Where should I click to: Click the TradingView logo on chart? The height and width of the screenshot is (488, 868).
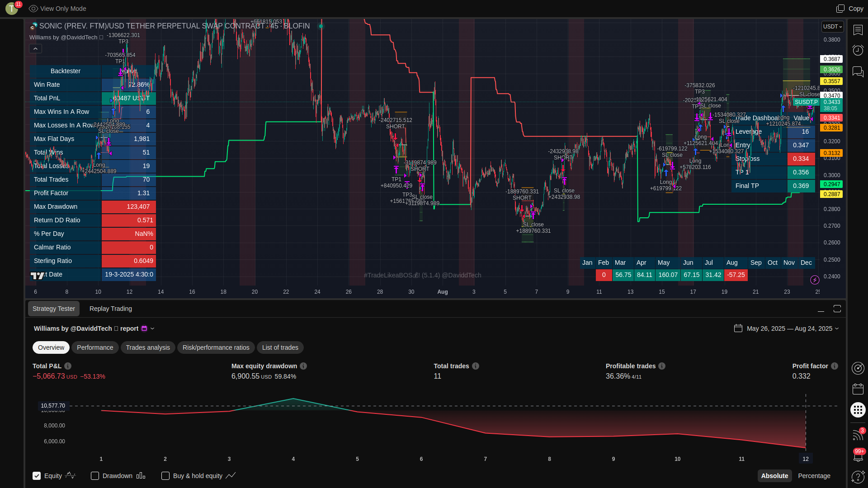(x=38, y=276)
